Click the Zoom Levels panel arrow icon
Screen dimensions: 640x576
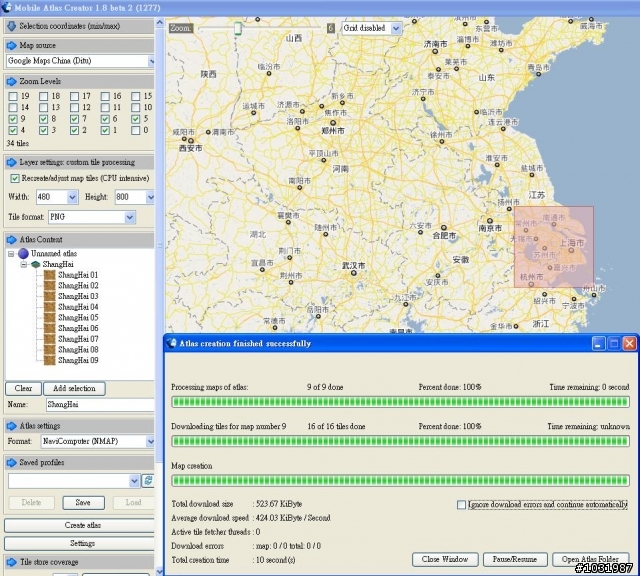(x=11, y=81)
